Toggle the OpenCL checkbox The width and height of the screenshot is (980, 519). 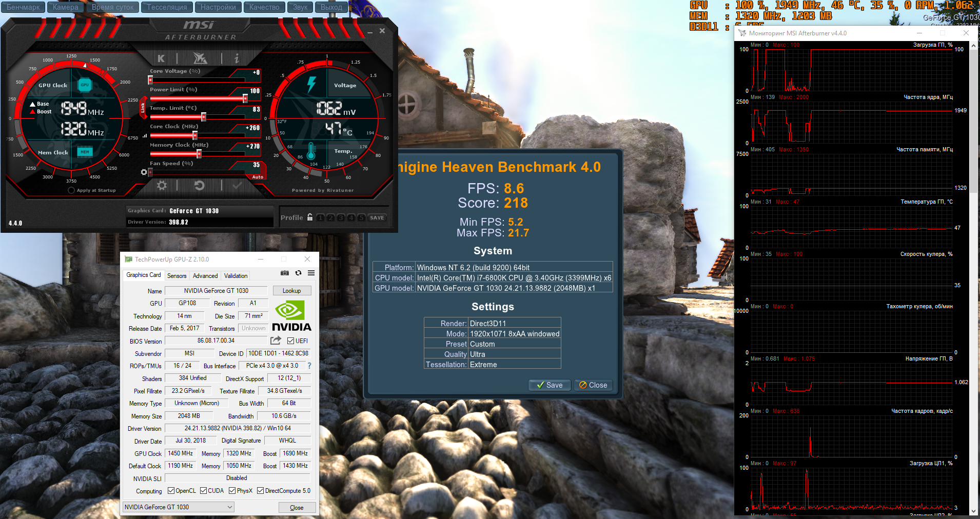click(171, 491)
